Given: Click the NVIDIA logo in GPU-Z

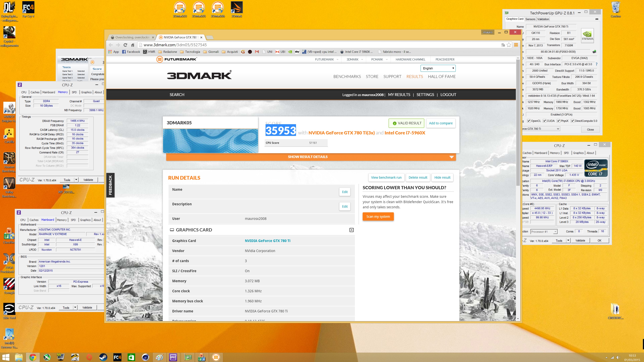Looking at the screenshot, I should (x=587, y=36).
